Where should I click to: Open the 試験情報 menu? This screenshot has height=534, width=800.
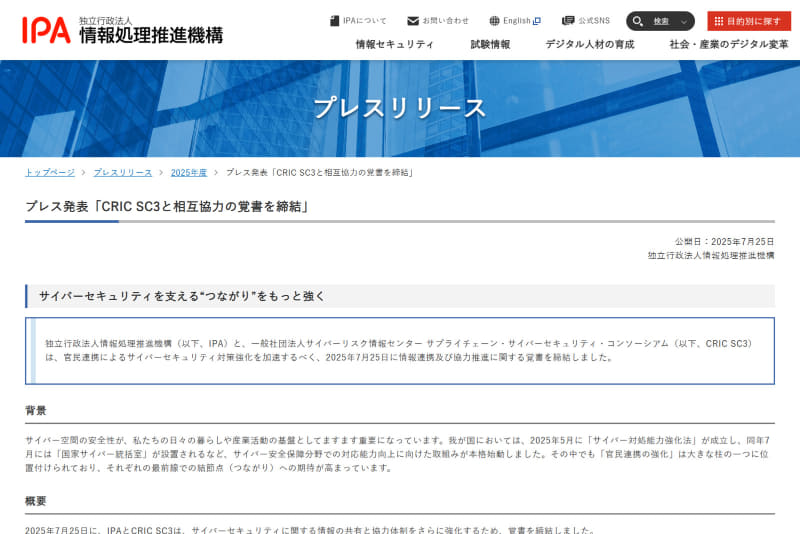(490, 44)
